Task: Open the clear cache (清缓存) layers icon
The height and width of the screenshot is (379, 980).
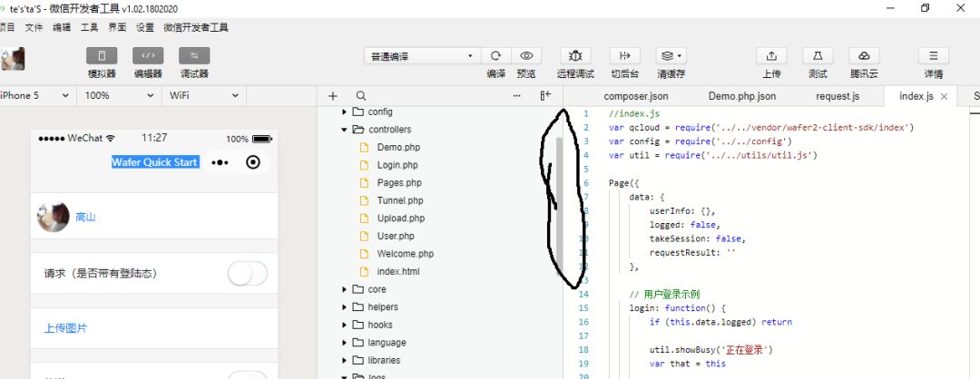Action: (x=671, y=55)
